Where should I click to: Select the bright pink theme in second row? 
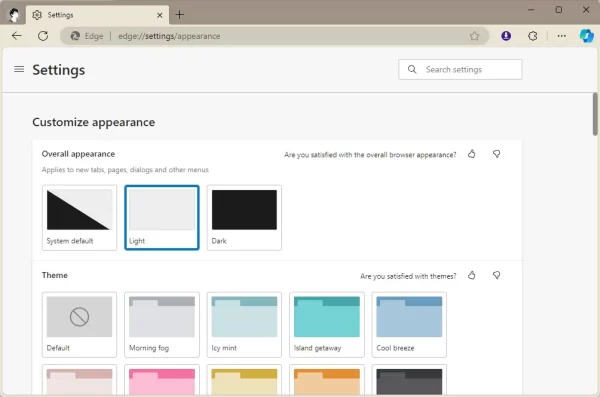click(162, 380)
